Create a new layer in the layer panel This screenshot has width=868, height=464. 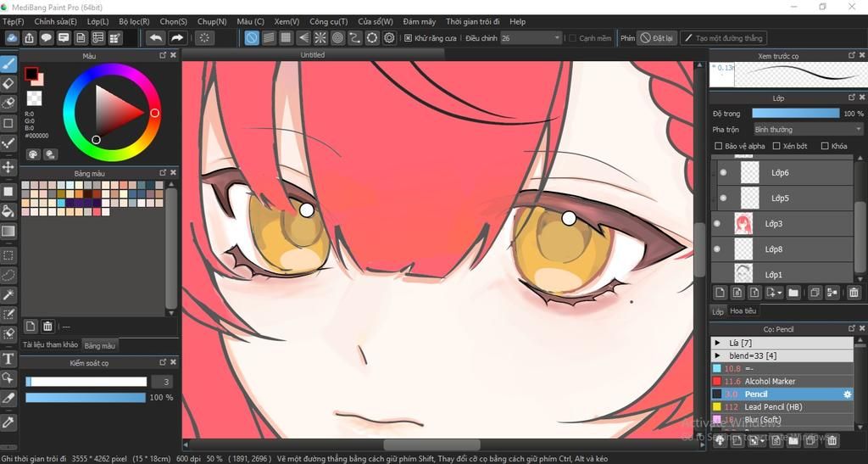tap(721, 293)
